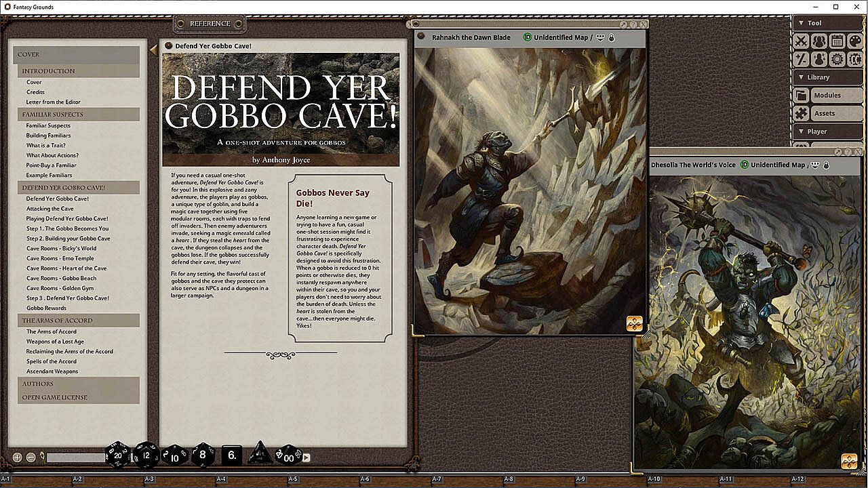Open the Cover section heading
This screenshot has width=868, height=488.
pyautogui.click(x=76, y=54)
